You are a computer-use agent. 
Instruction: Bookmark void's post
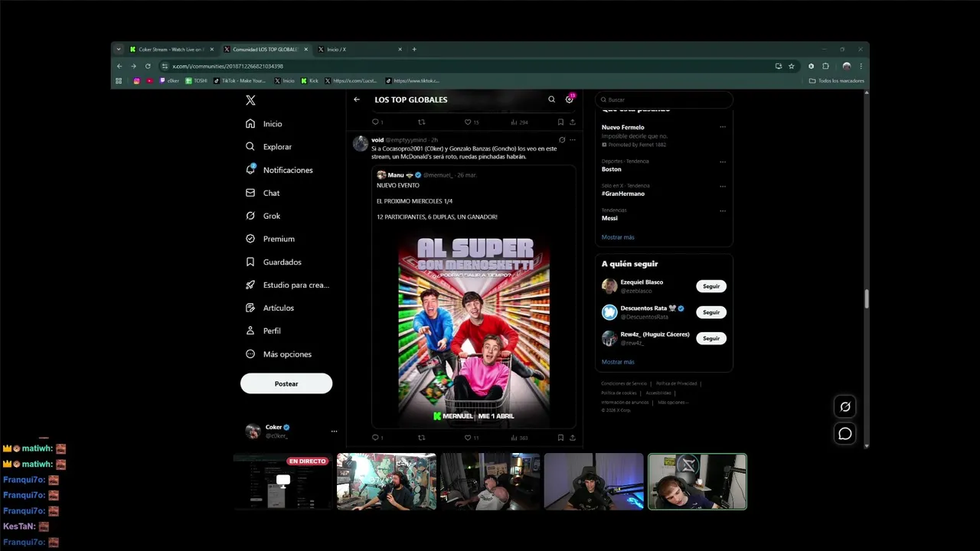pos(560,438)
